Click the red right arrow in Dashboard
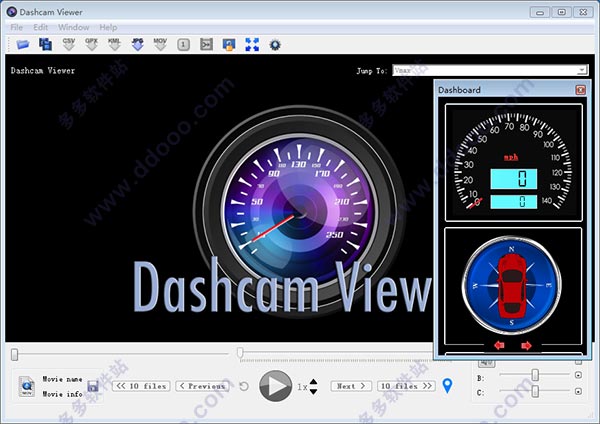The width and height of the screenshot is (600, 424). [527, 346]
